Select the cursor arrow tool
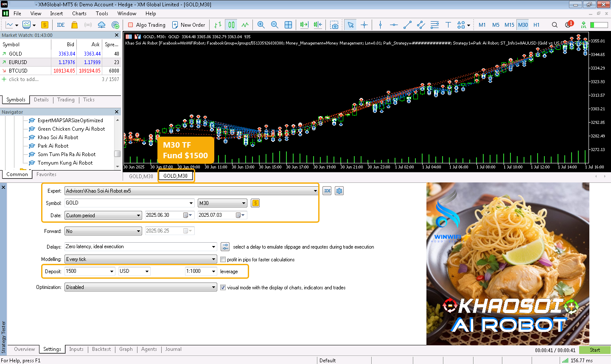 (x=350, y=25)
